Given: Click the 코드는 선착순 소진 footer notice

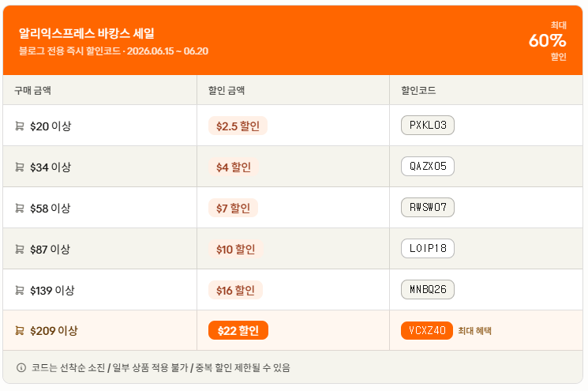Looking at the screenshot, I should pyautogui.click(x=161, y=368).
